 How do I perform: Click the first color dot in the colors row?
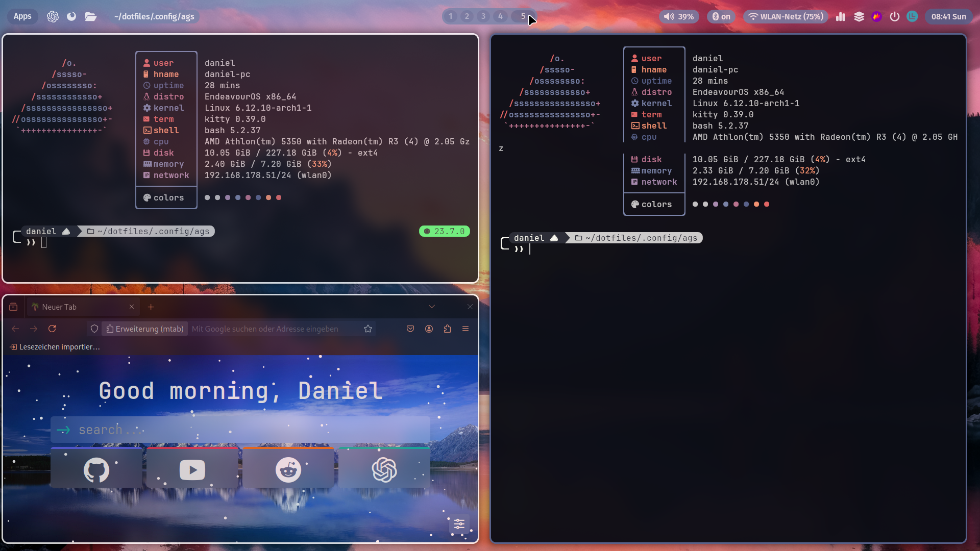coord(207,197)
